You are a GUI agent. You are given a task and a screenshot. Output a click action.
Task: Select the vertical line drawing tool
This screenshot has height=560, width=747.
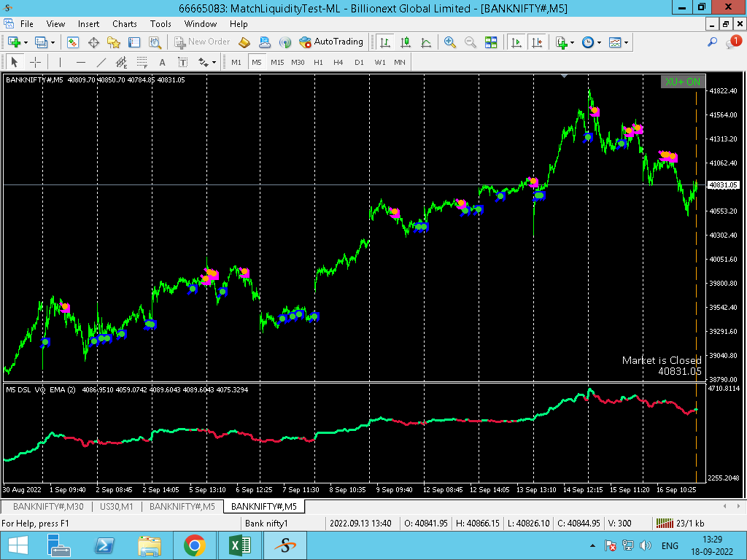60,62
